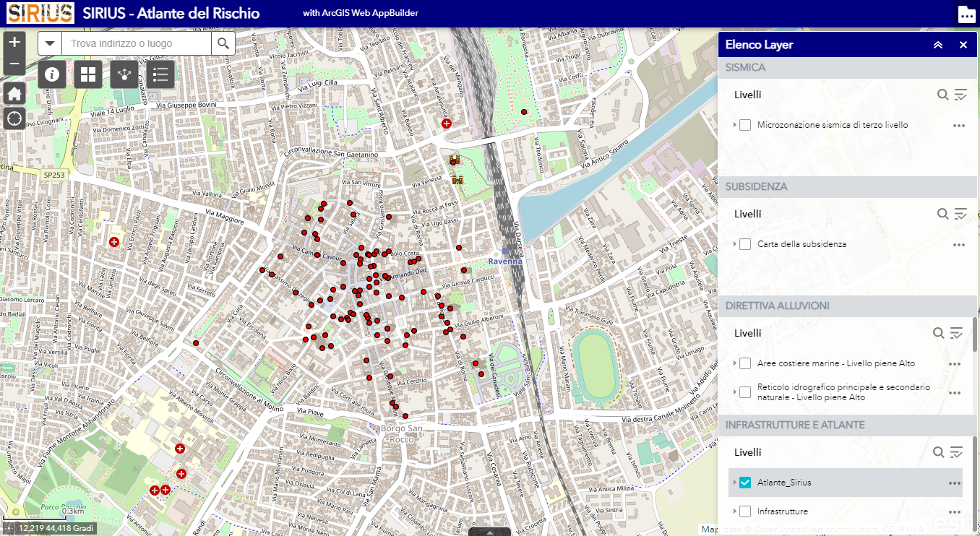
Task: Search layers in INFRASTRUTTURE E ATLANTE section
Action: pos(938,452)
